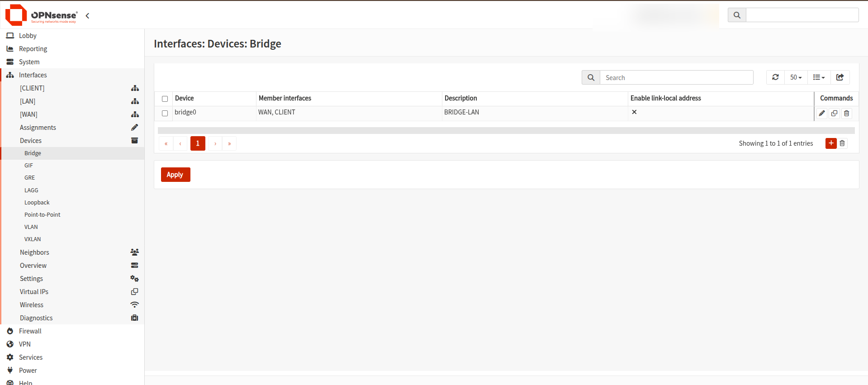This screenshot has width=868, height=385.
Task: Collapse the Interfaces sidebar section
Action: (x=72, y=75)
